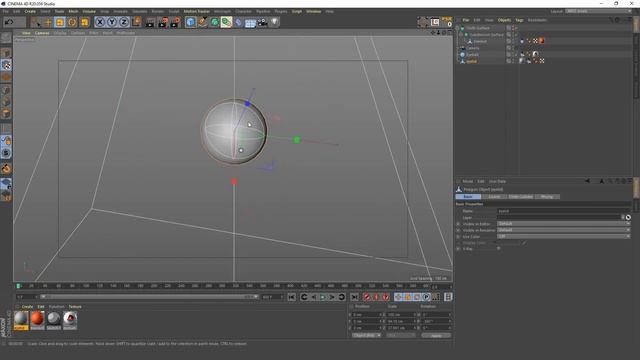This screenshot has width=640, height=360.
Task: Open Object Manager Tags menu
Action: [519, 20]
